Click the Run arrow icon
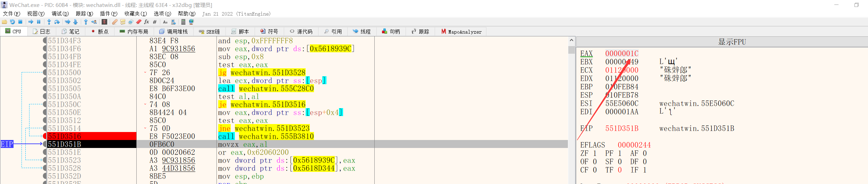The image size is (868, 184). tap(31, 22)
